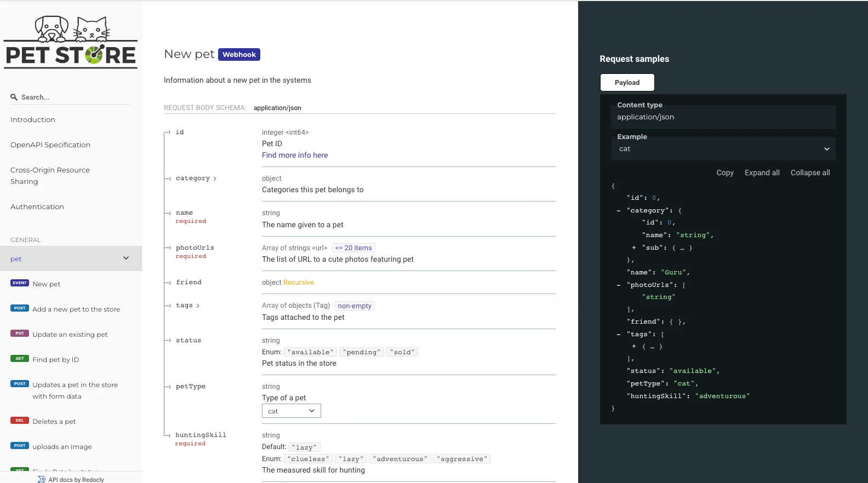This screenshot has height=483, width=868.
Task: Expand the tags schema property
Action: coord(188,306)
